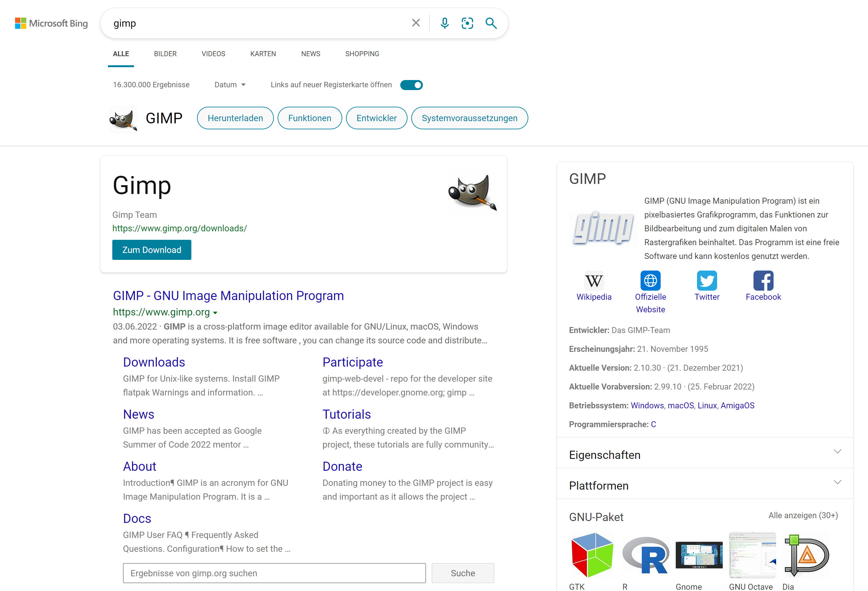Click the Ergebnisse von gimp.org suchen field
This screenshot has width=868, height=591.
click(274, 573)
